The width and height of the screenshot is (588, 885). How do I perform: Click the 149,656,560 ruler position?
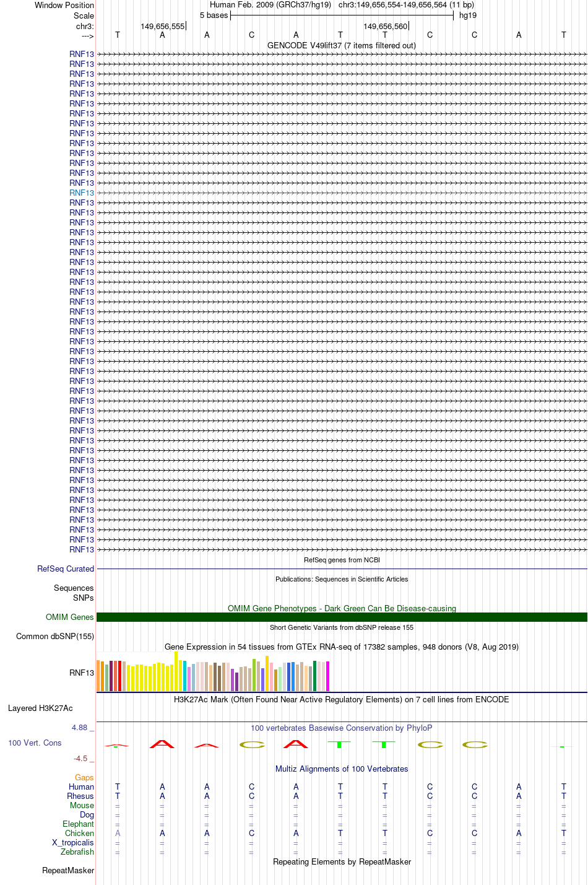pos(385,26)
